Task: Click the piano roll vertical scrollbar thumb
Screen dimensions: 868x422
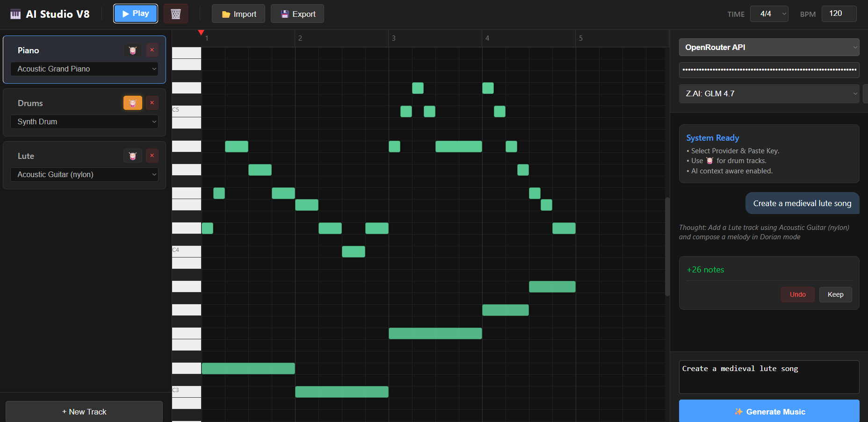Action: (x=667, y=247)
